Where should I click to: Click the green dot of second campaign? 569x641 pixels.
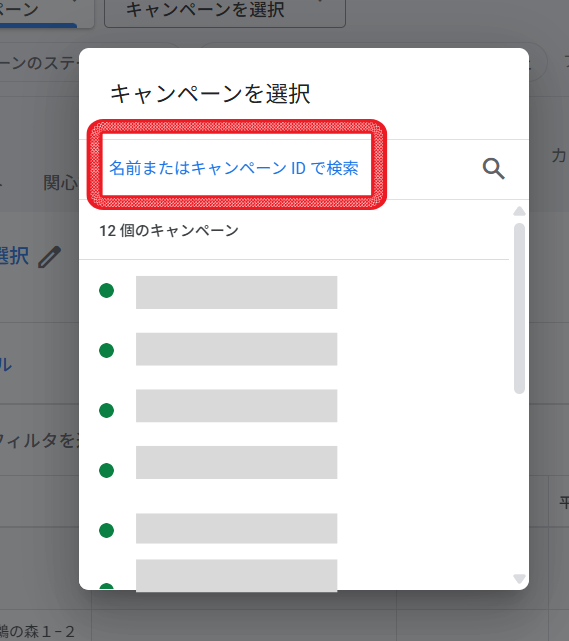tap(106, 350)
